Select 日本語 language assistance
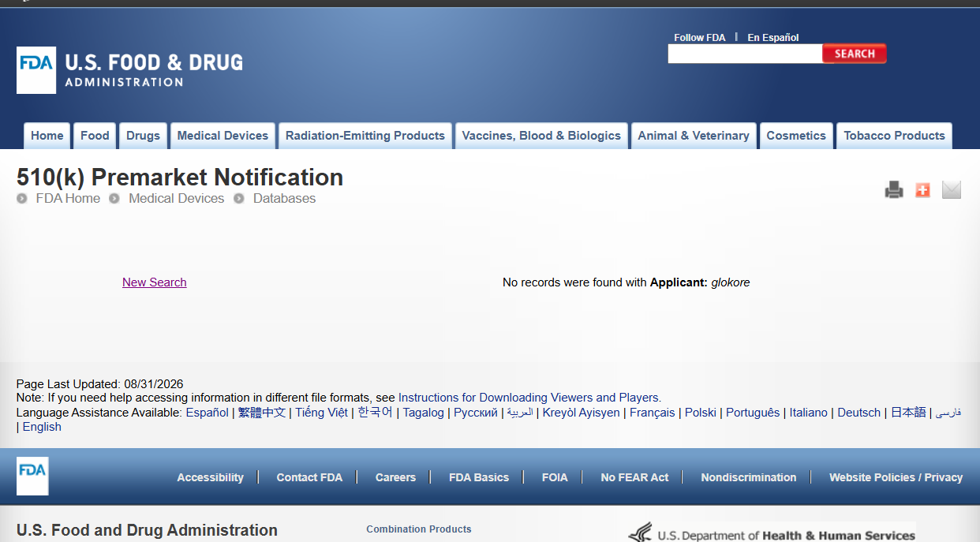 (x=908, y=413)
